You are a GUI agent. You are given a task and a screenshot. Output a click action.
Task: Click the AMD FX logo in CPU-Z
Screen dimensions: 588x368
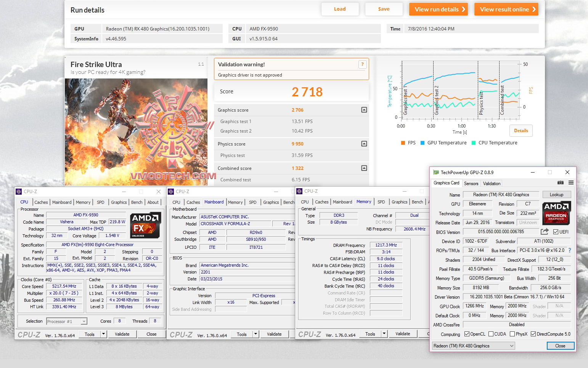(145, 226)
